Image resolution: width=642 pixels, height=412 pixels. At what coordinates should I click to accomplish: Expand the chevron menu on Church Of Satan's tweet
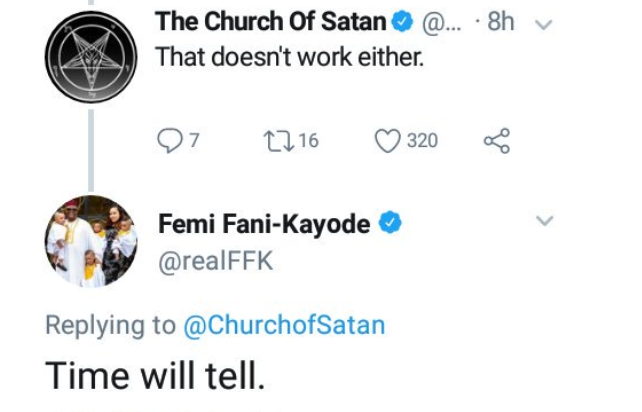click(x=545, y=22)
